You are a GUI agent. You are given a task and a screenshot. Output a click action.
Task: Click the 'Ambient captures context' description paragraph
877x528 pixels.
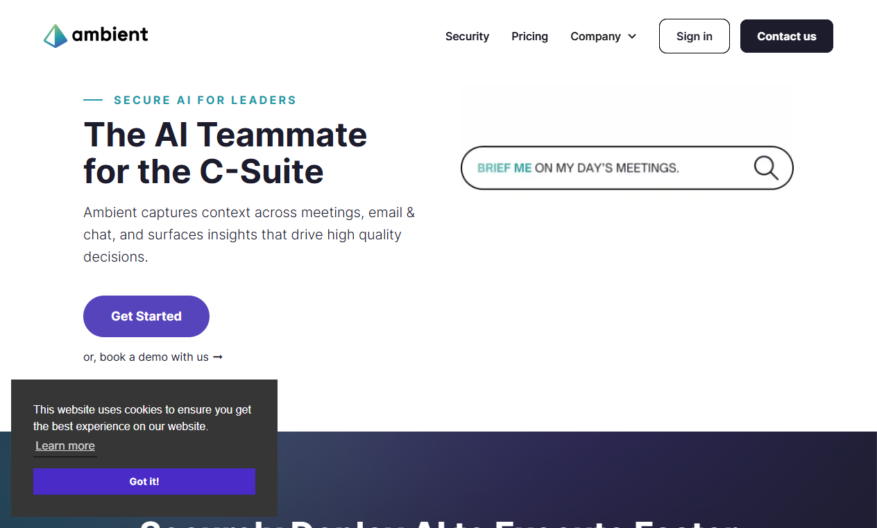(249, 234)
